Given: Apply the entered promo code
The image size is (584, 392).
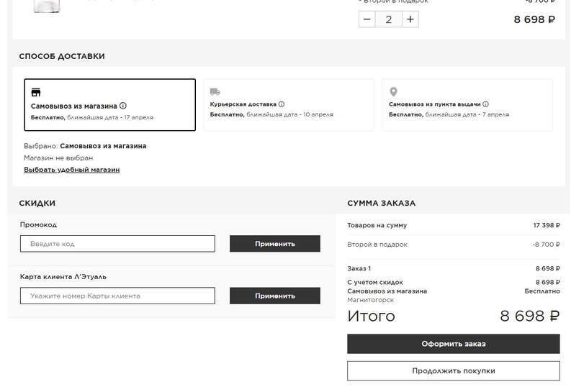Looking at the screenshot, I should coord(274,244).
